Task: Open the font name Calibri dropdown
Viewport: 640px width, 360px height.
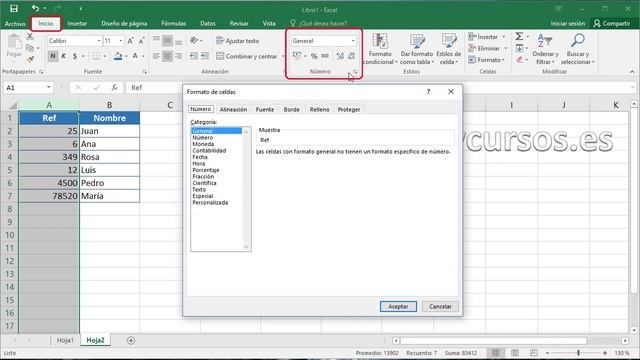Action: pos(99,41)
